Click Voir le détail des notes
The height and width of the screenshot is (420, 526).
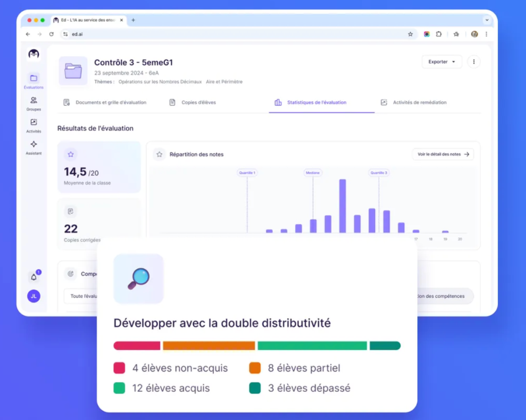pos(443,154)
